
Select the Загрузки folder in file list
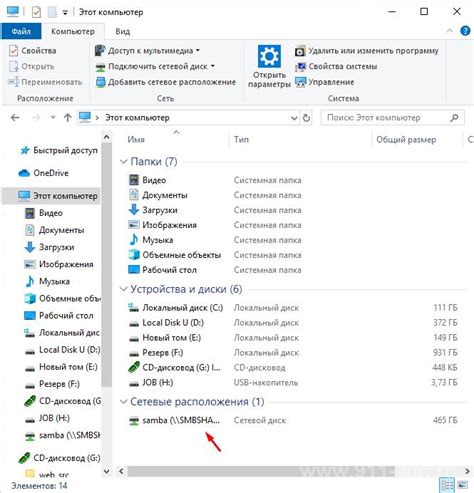pyautogui.click(x=153, y=210)
